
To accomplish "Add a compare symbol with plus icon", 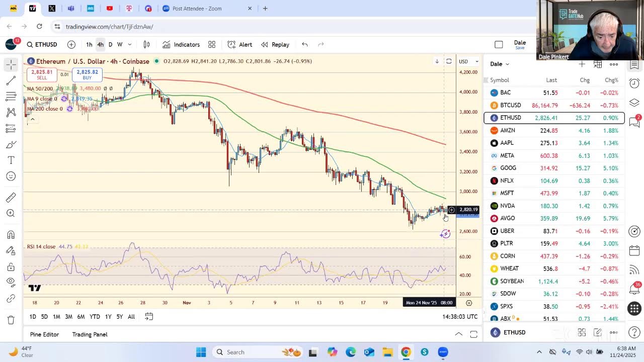I will pyautogui.click(x=71, y=45).
